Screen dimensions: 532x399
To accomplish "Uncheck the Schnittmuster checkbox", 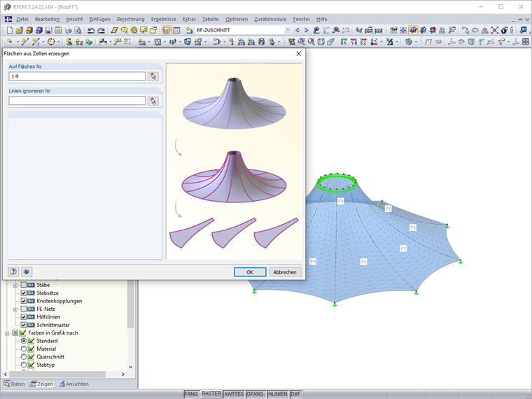I will (x=23, y=325).
